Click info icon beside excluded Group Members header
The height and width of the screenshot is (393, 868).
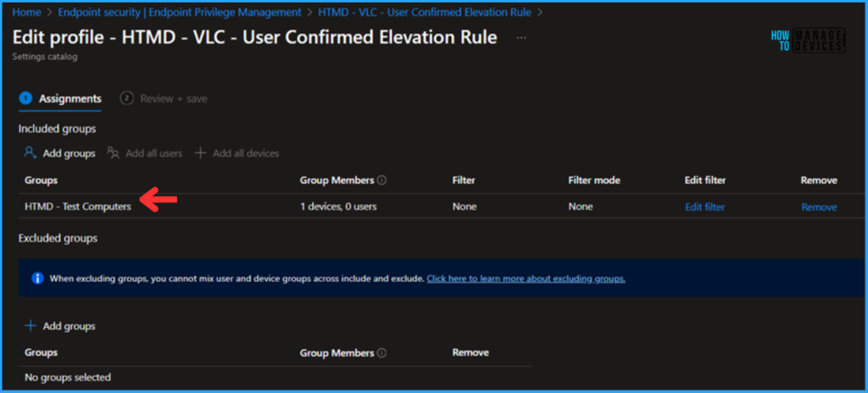(x=381, y=352)
